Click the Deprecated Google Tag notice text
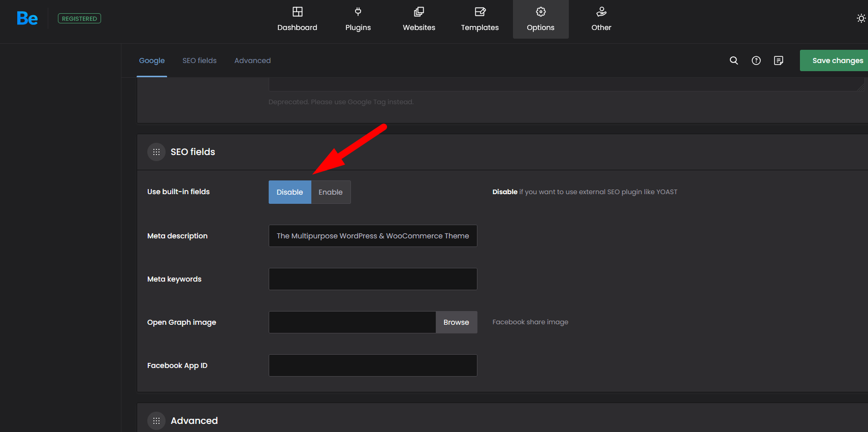Screen dimensions: 868x432 (341, 102)
